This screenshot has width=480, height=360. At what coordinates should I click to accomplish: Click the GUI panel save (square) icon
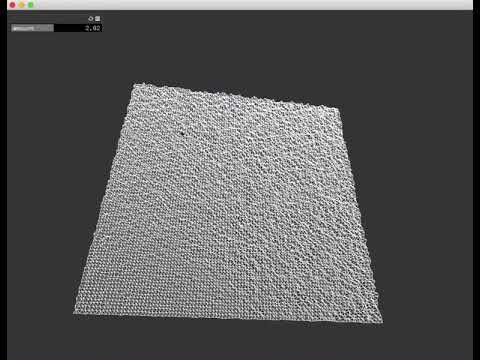click(x=97, y=19)
